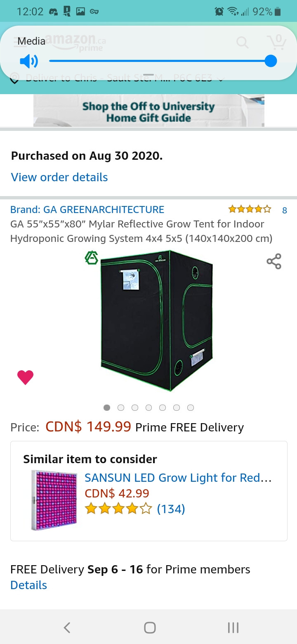Set the Media volume slider to maximum
Image resolution: width=297 pixels, height=644 pixels.
click(x=271, y=61)
